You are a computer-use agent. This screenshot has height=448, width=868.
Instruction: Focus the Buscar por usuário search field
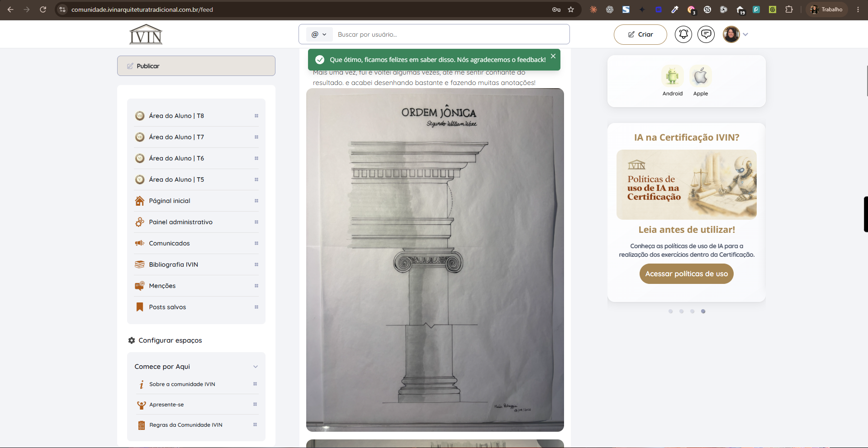pyautogui.click(x=451, y=34)
